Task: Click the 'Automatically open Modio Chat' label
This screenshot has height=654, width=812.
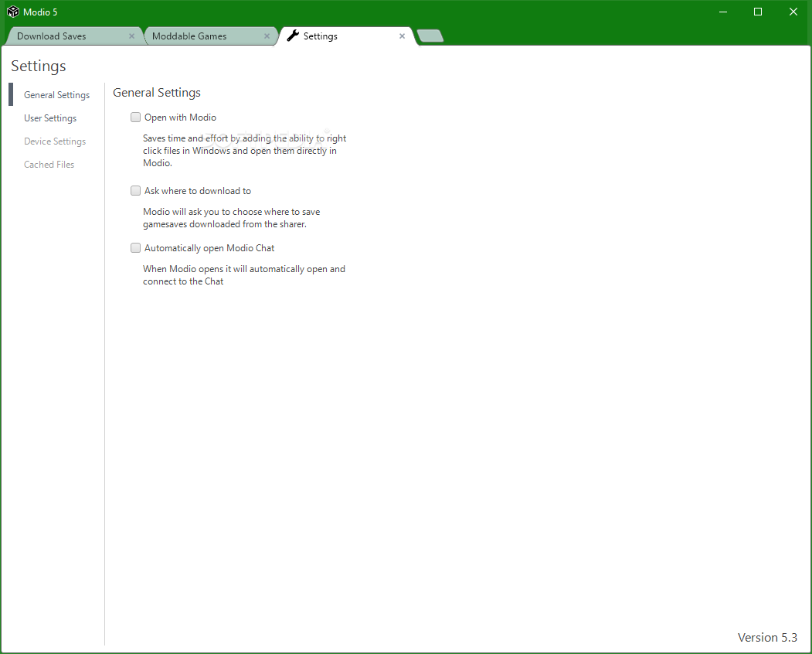Action: coord(209,247)
